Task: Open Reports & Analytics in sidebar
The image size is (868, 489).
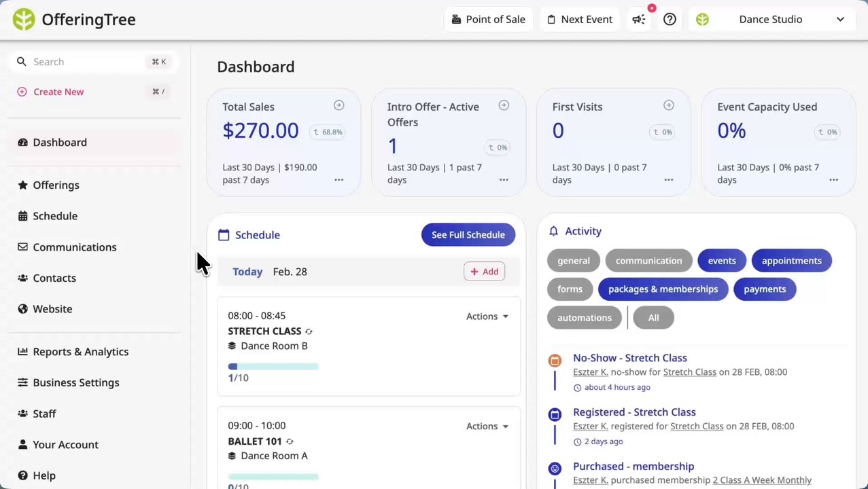Action: pyautogui.click(x=80, y=352)
